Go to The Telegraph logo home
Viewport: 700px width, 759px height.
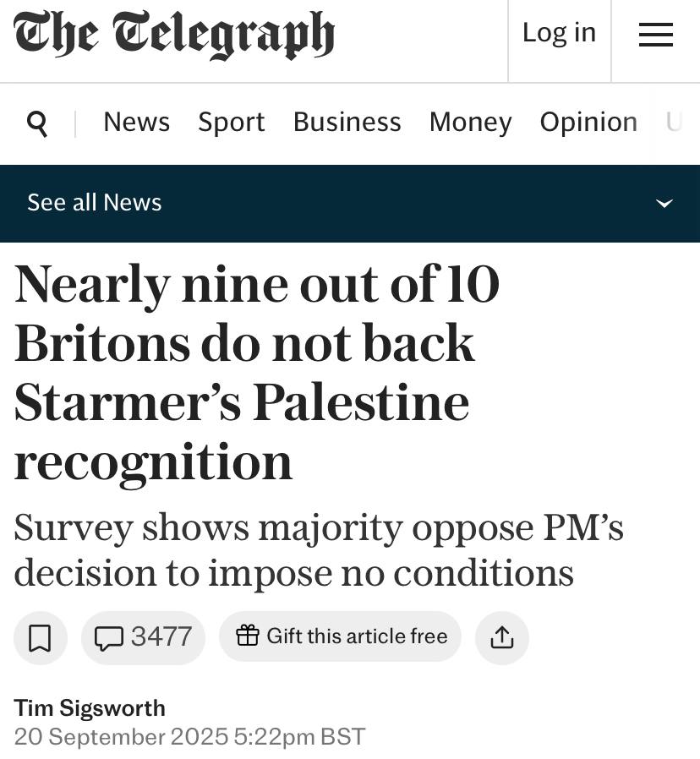[174, 35]
